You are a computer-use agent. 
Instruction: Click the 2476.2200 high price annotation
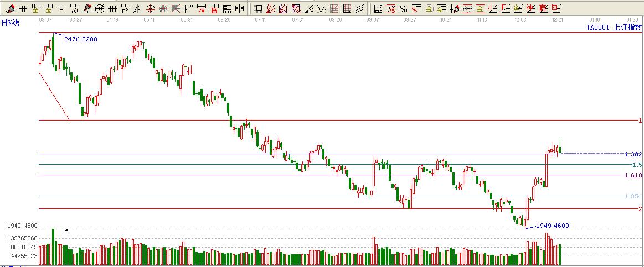[x=81, y=39]
